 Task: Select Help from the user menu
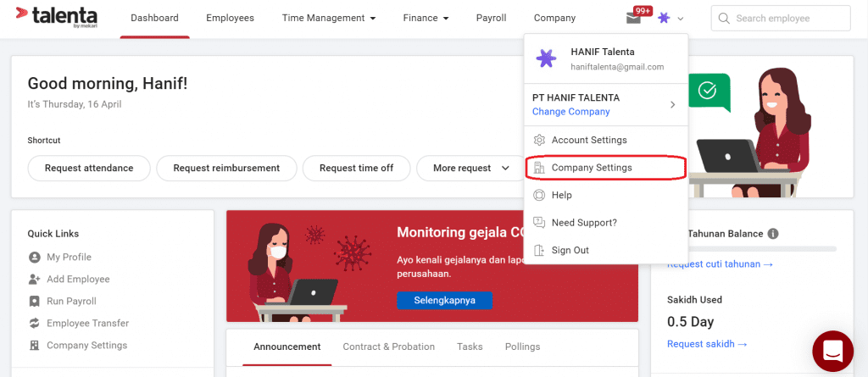[605, 195]
